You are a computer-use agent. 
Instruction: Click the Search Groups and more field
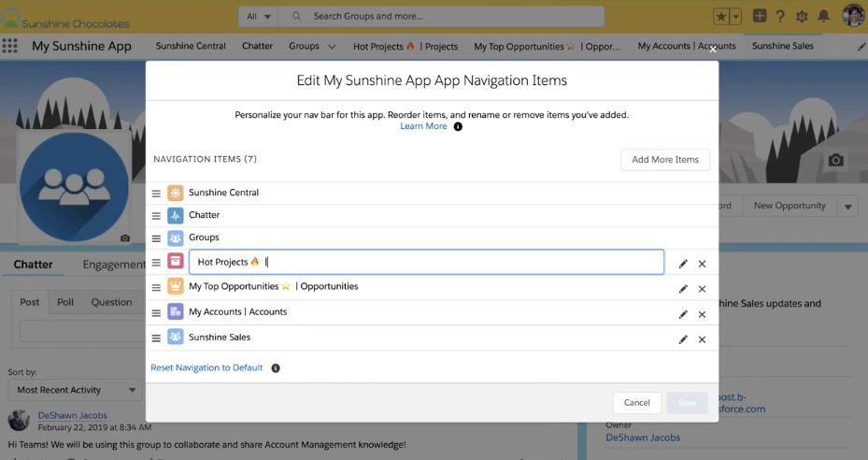point(441,17)
